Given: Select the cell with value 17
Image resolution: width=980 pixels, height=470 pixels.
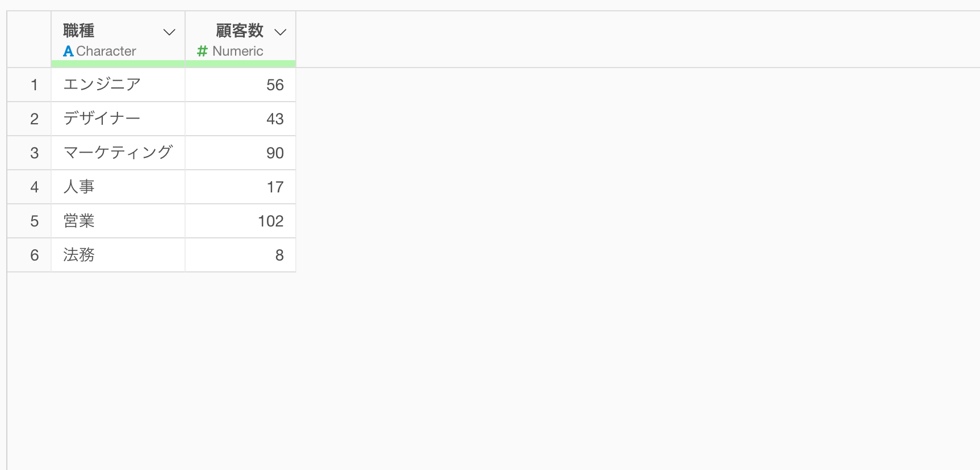Looking at the screenshot, I should coord(240,187).
